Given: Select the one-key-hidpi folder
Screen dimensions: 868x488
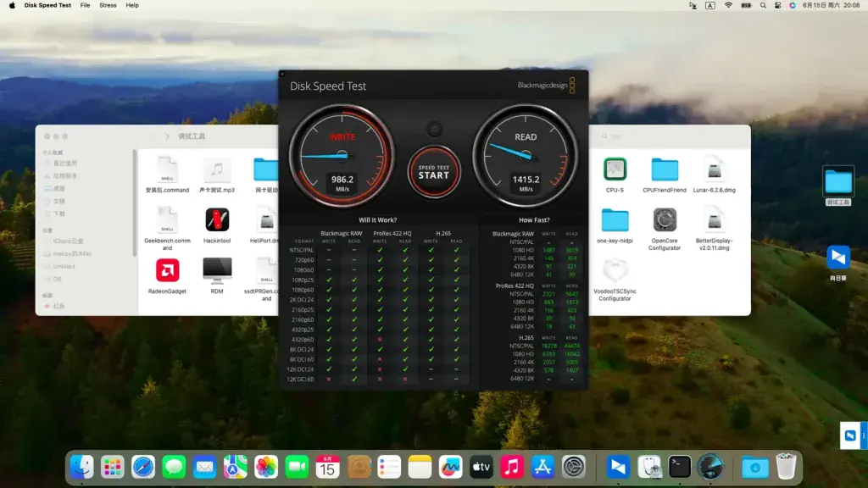Looking at the screenshot, I should (615, 225).
